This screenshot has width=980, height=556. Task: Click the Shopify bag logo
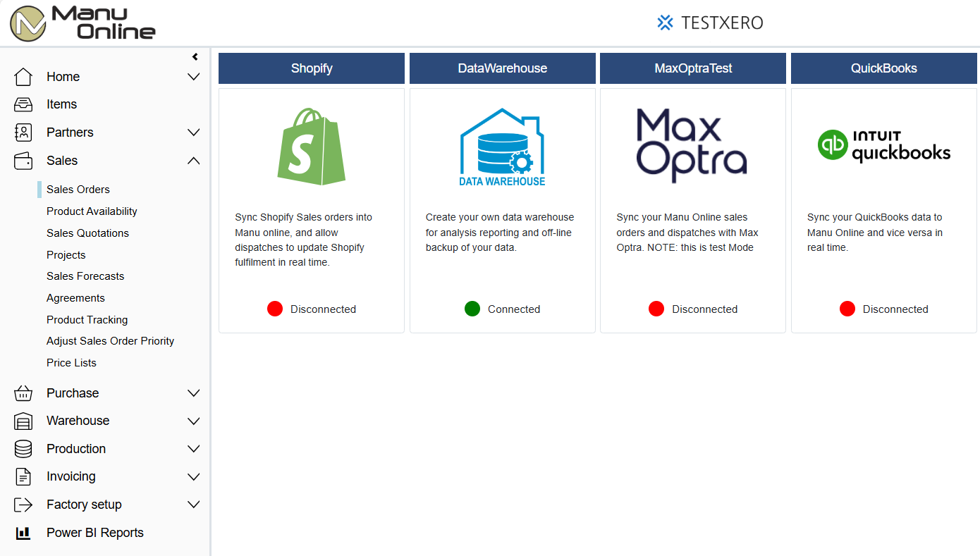[312, 147]
